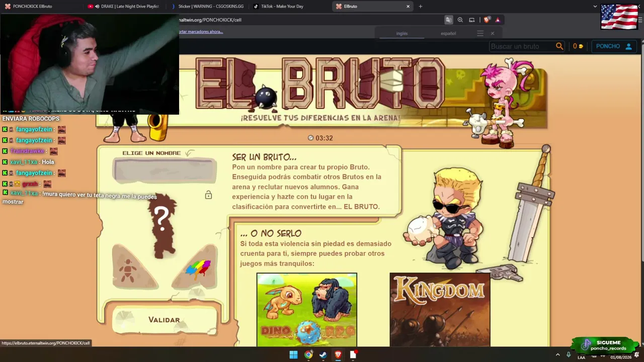Click the picture-in-picture icon in address bar

[471, 20]
